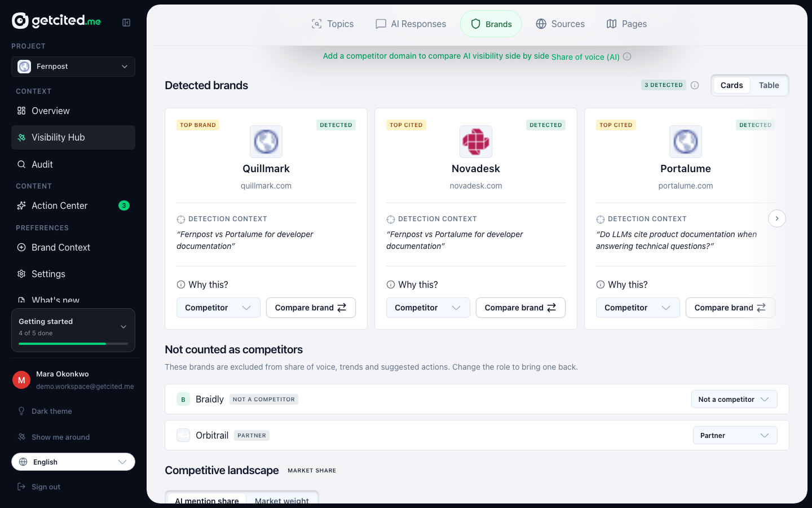Click the getcited.me logo

coord(56,21)
